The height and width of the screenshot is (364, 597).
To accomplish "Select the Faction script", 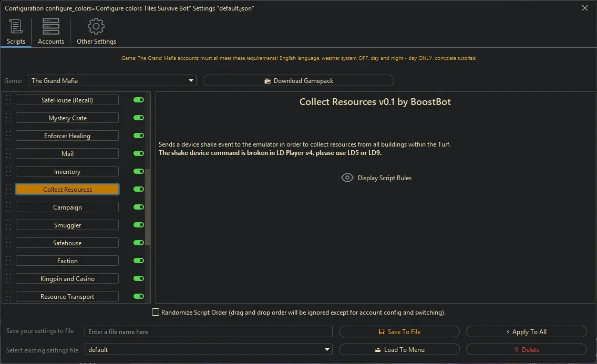I will (x=67, y=261).
